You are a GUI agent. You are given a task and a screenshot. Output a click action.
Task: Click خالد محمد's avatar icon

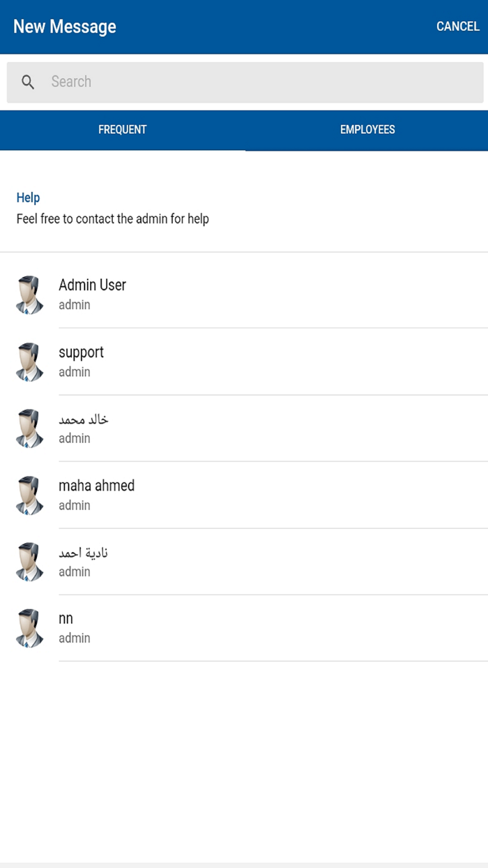point(30,428)
